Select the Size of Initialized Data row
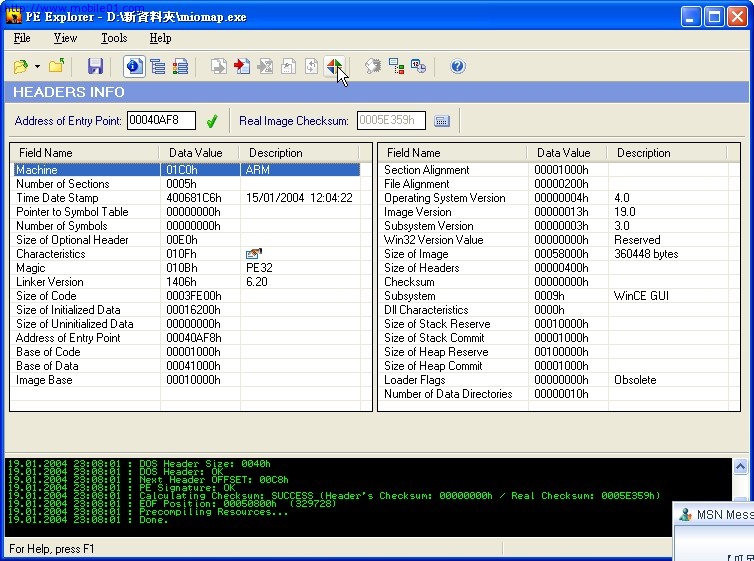The image size is (754, 561). tap(187, 310)
